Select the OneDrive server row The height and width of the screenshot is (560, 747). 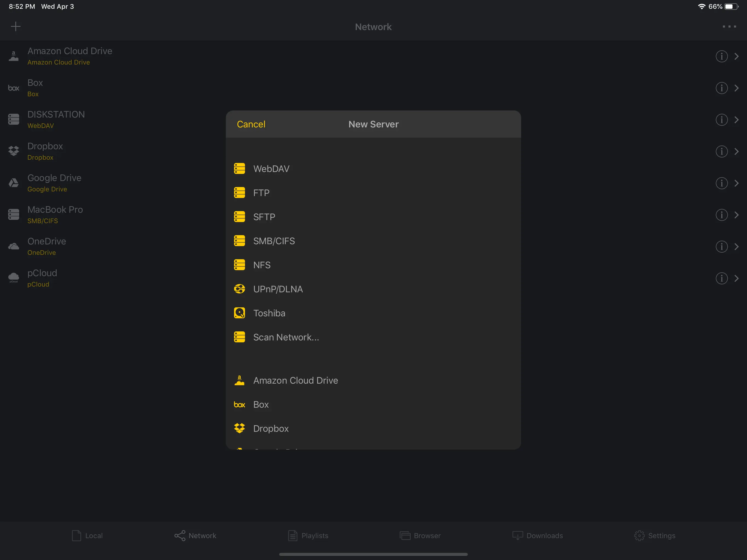tap(373, 247)
